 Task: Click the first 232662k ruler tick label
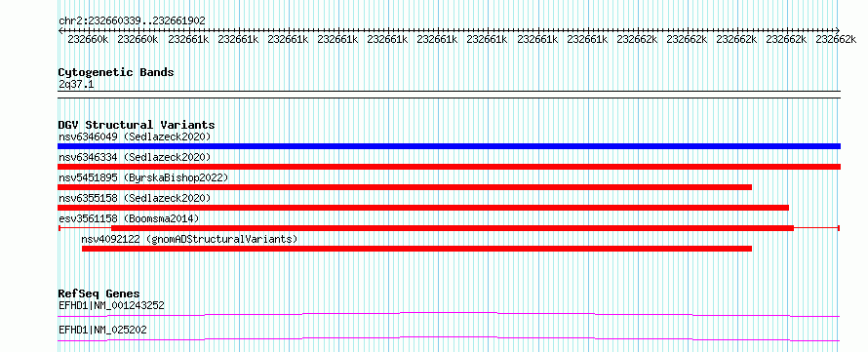(x=637, y=39)
